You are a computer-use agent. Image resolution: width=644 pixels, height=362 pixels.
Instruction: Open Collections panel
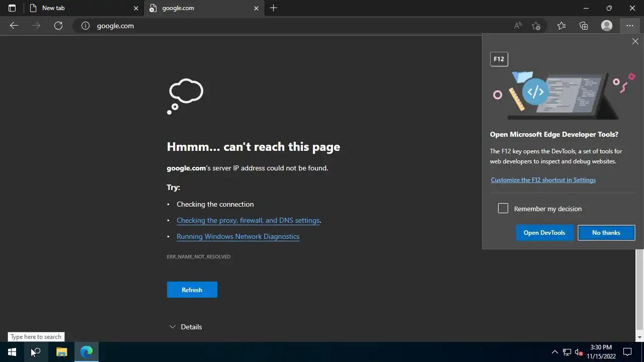(x=584, y=26)
